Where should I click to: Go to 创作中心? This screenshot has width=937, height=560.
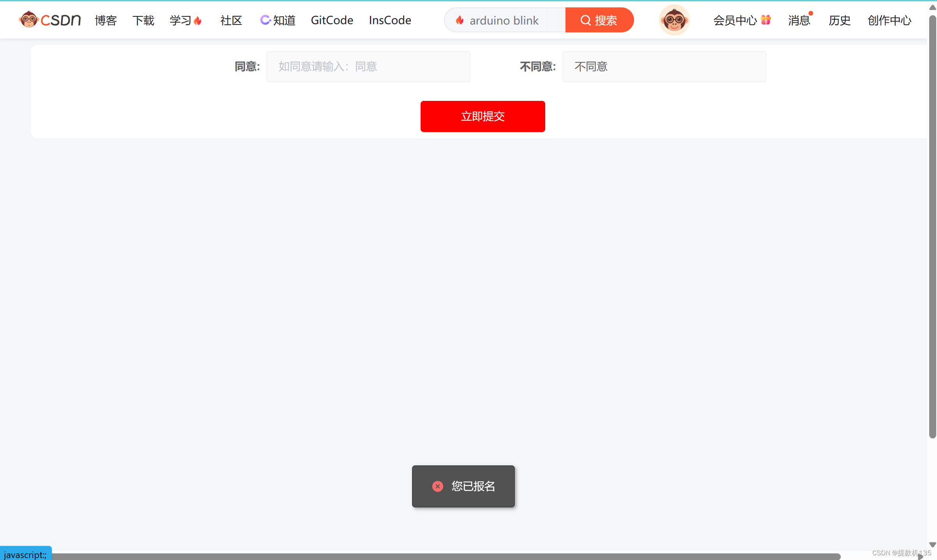point(889,20)
